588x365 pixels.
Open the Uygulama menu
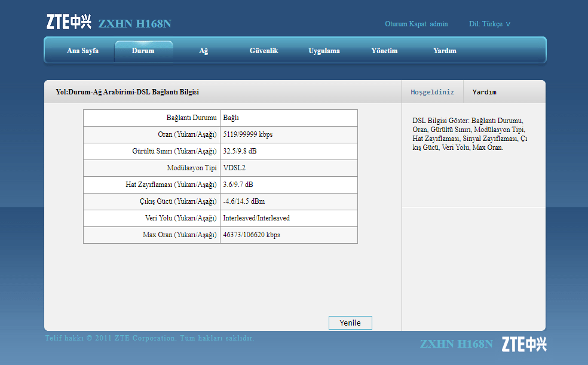[x=324, y=51]
